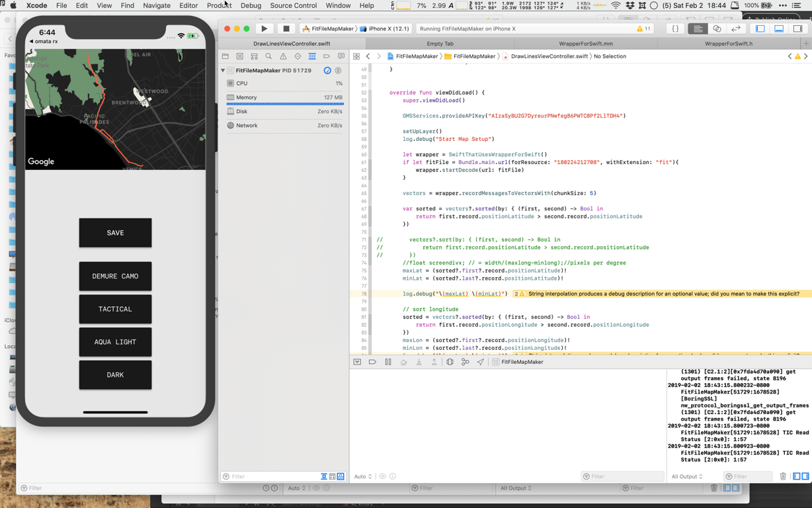Add a new editor tab with plus
Image resolution: width=812 pixels, height=508 pixels.
(806, 44)
